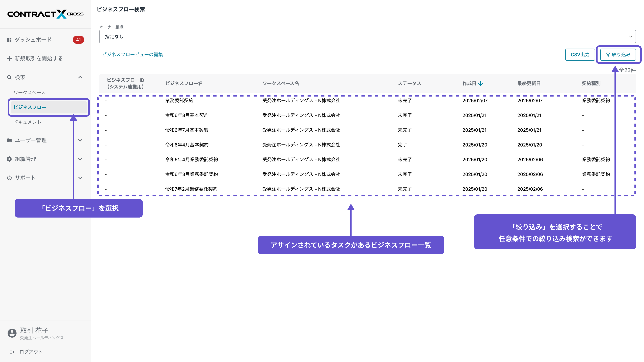The image size is (644, 362).
Task: Click the 作成日 sort arrow
Action: 480,83
